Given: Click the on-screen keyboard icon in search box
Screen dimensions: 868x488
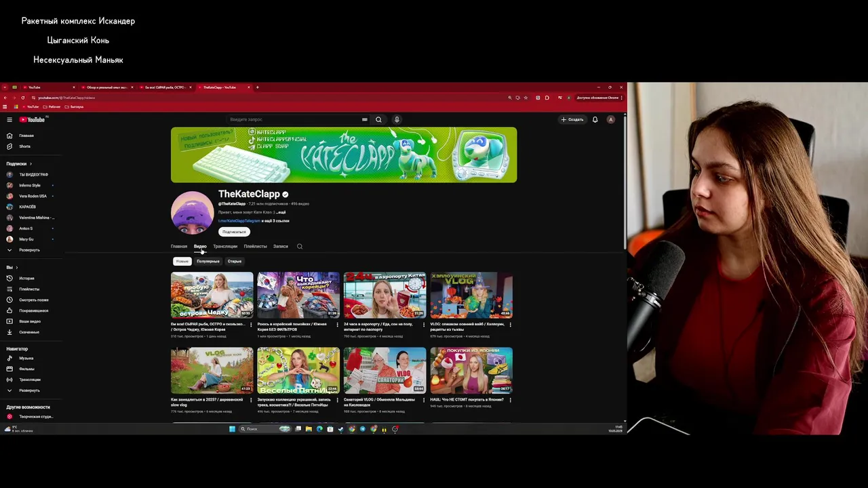Looking at the screenshot, I should (x=364, y=119).
